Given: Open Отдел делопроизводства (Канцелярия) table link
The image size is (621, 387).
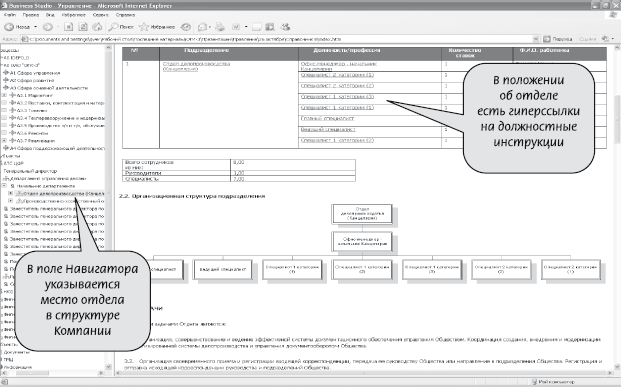Looking at the screenshot, I should coord(196,66).
